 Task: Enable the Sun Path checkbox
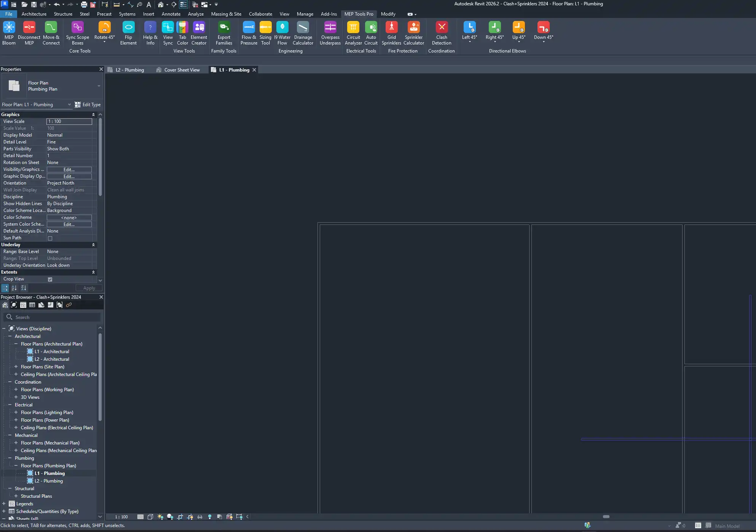pos(50,238)
